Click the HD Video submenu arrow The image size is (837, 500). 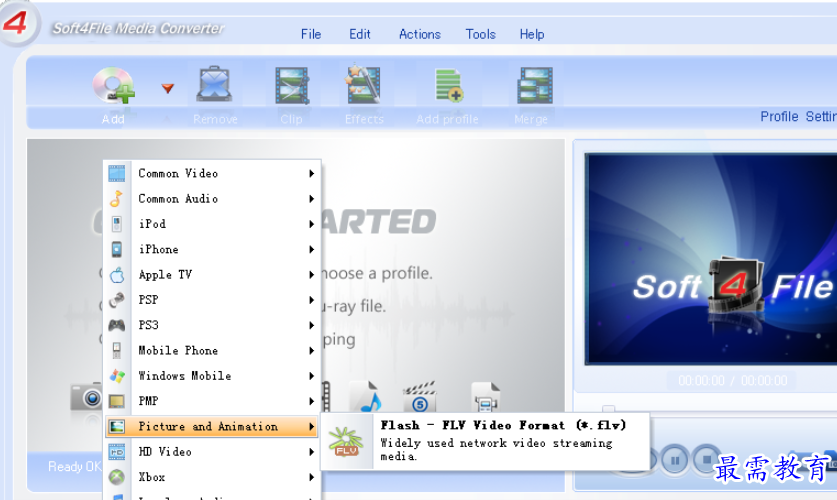coord(311,452)
